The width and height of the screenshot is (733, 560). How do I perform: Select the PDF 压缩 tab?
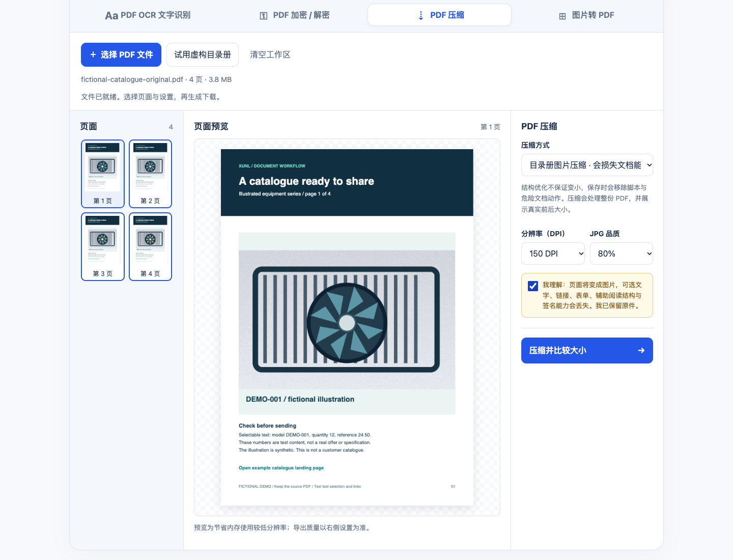(439, 15)
